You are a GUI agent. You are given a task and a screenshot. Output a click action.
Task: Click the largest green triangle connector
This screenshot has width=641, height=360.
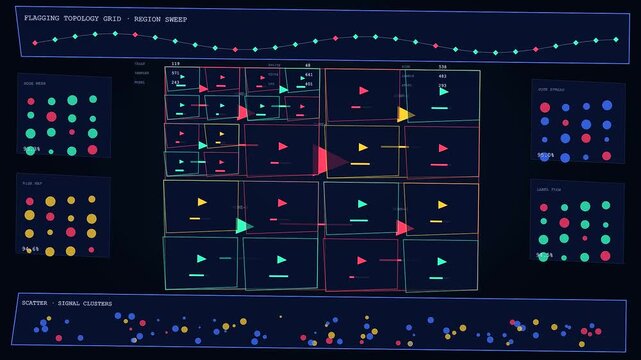point(244,226)
